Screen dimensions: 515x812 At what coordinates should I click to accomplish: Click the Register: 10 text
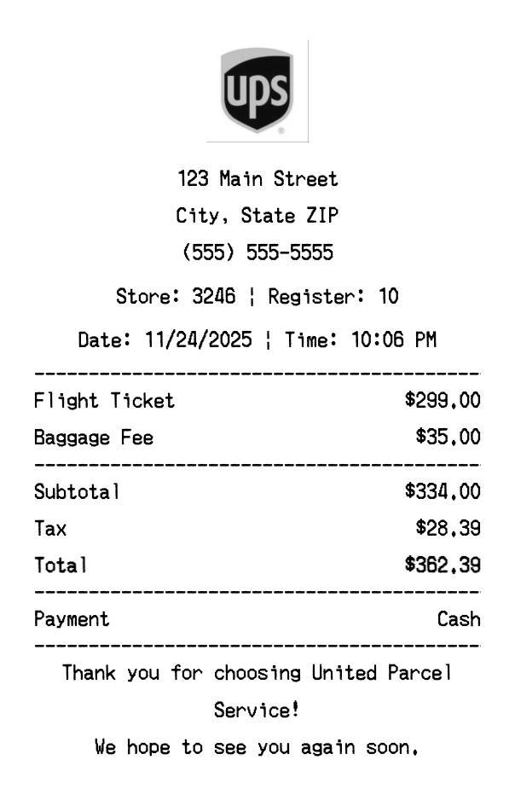click(333, 298)
